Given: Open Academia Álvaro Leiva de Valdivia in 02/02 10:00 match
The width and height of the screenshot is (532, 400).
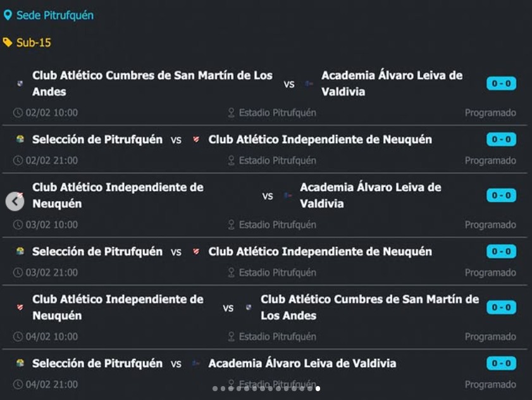Looking at the screenshot, I should [x=392, y=84].
